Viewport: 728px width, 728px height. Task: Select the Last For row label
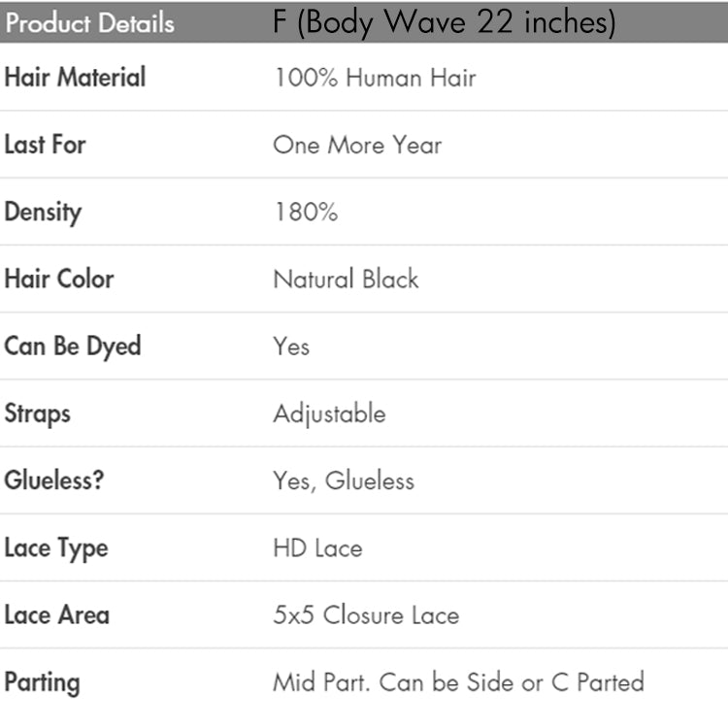click(x=45, y=145)
